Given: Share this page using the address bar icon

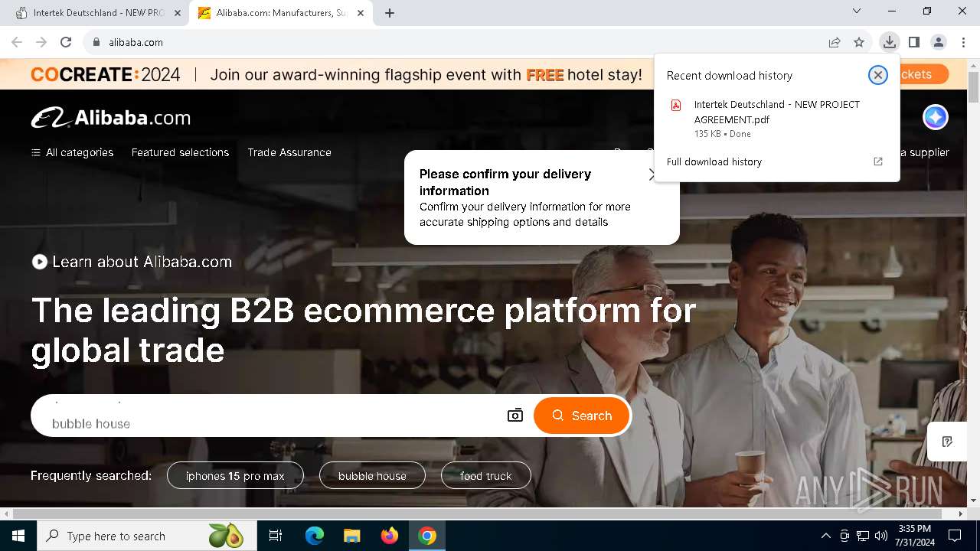Looking at the screenshot, I should tap(835, 43).
